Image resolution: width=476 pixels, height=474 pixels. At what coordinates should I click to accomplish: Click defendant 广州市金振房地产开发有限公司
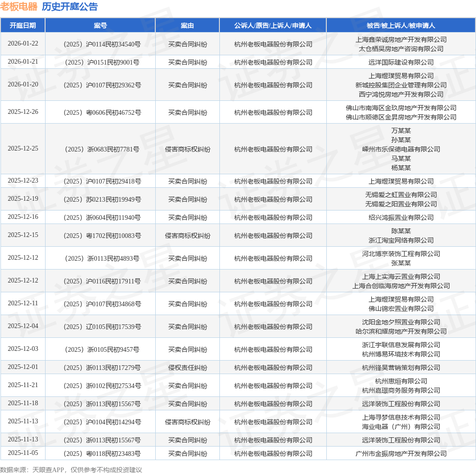pos(401,454)
